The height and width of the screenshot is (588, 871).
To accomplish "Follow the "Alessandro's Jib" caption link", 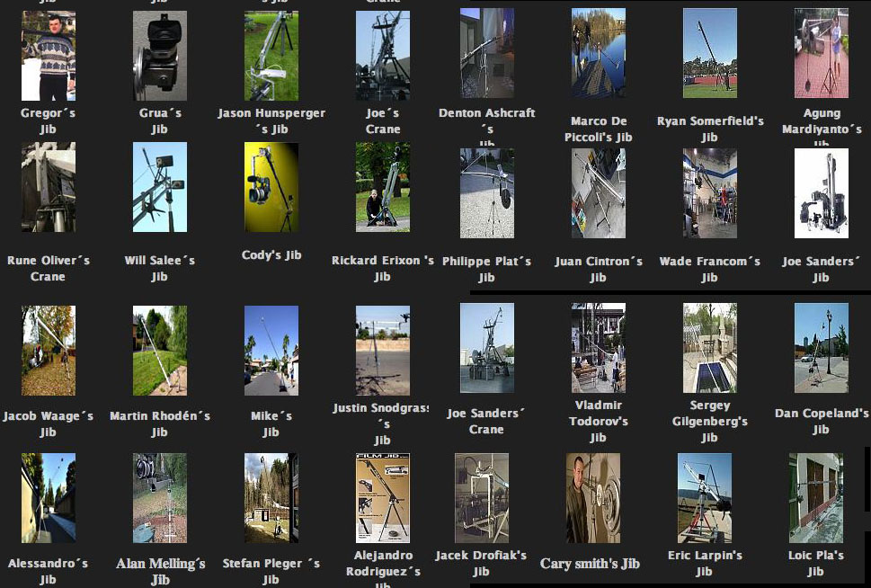I will [x=49, y=571].
